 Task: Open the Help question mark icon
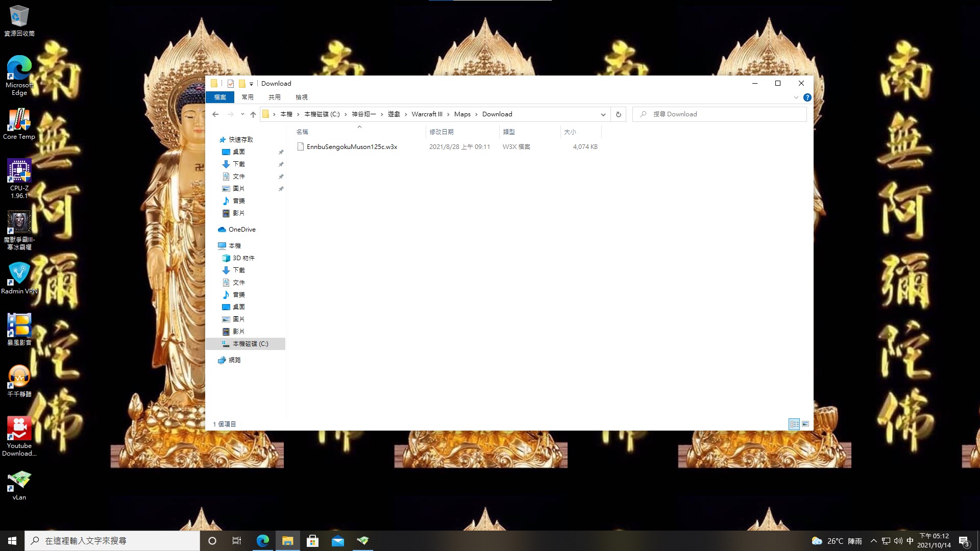point(807,97)
